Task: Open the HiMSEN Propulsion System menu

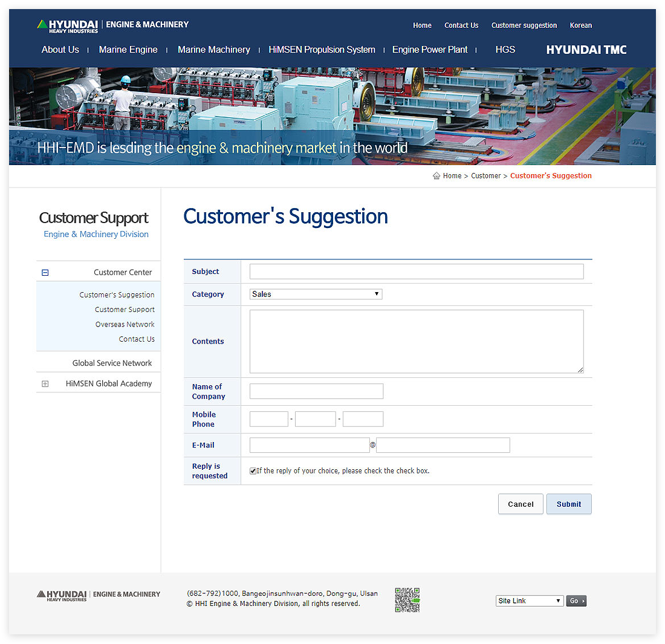Action: coord(322,50)
